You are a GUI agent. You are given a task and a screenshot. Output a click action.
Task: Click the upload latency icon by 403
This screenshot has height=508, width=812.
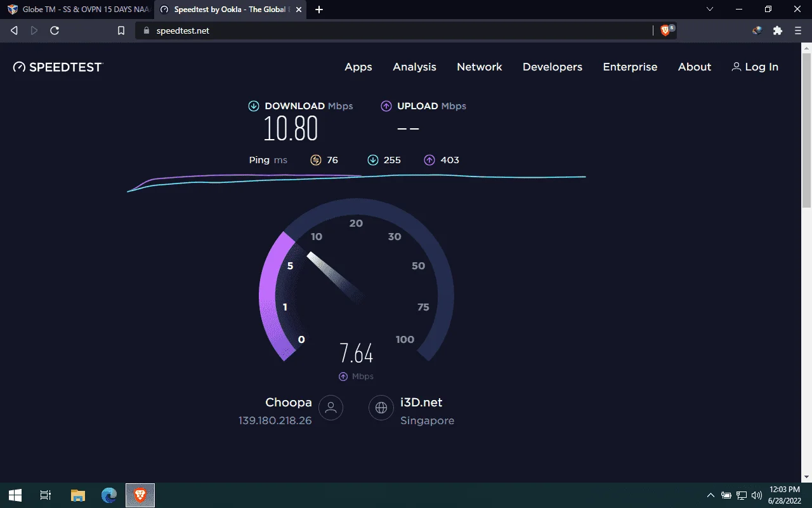[x=429, y=160]
